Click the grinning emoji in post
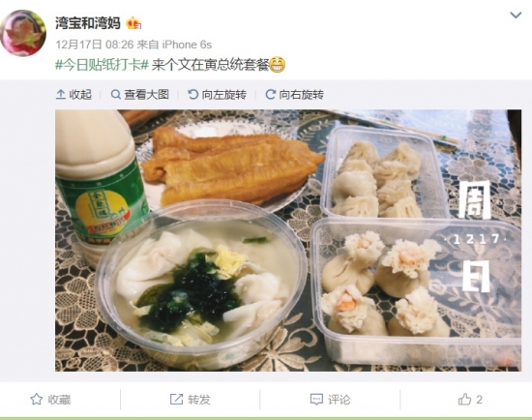The image size is (532, 420). 277,65
